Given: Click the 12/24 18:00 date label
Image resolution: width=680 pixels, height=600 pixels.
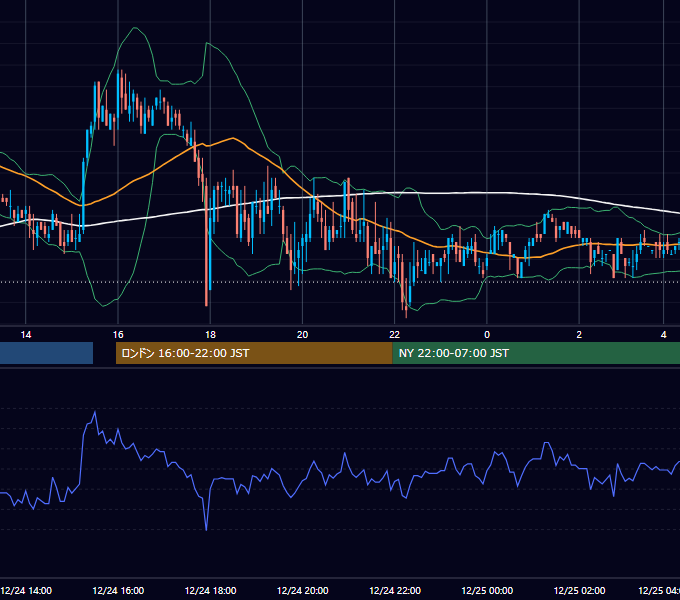Looking at the screenshot, I should click(210, 590).
